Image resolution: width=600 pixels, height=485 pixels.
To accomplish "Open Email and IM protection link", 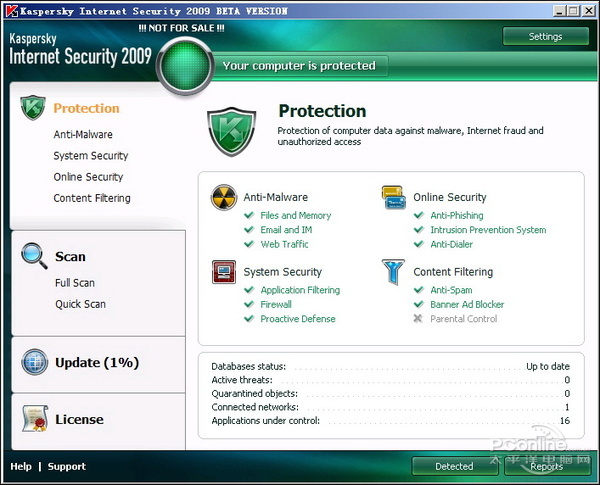I will pyautogui.click(x=286, y=230).
